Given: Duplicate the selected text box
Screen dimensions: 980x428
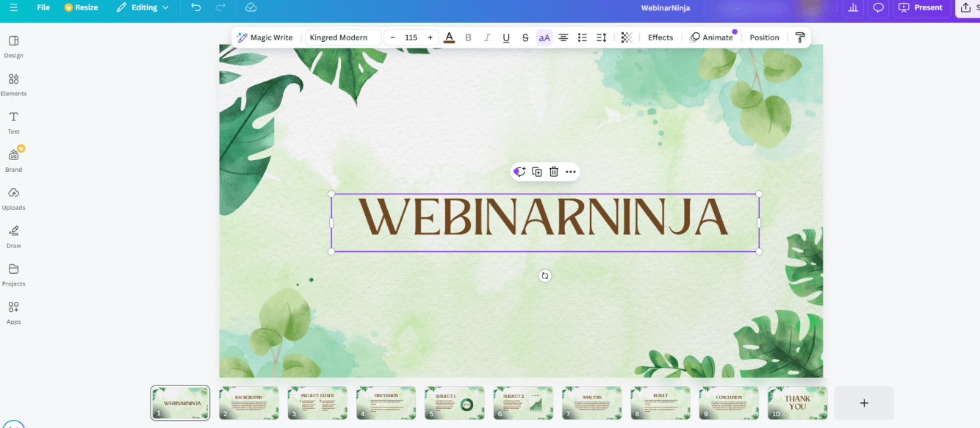Looking at the screenshot, I should (537, 172).
